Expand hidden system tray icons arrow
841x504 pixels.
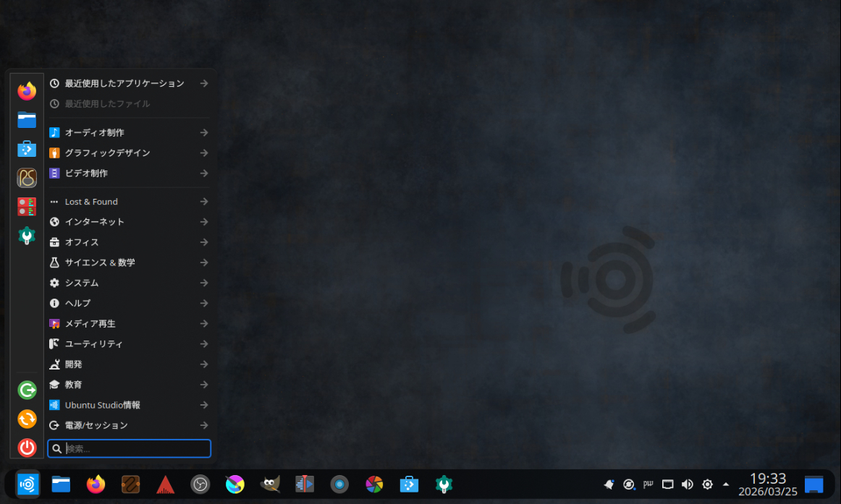pos(726,484)
